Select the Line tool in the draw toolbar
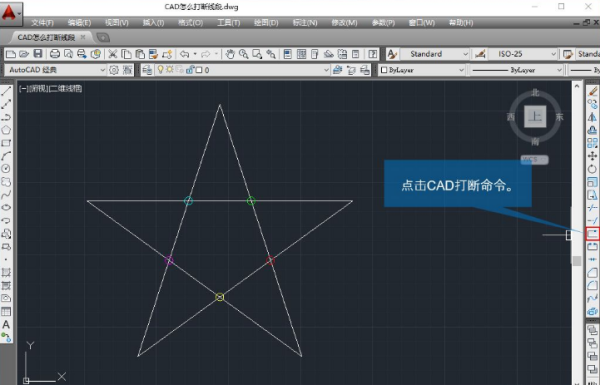This screenshot has height=385, width=600. [x=6, y=91]
